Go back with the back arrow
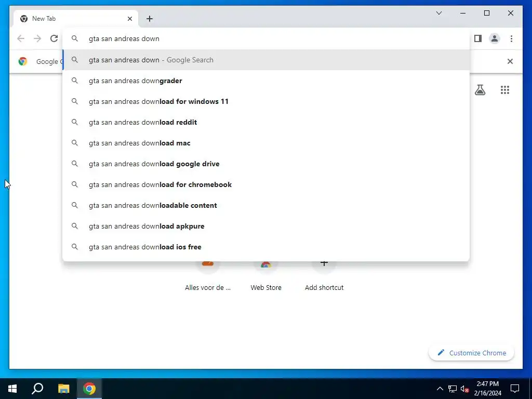532x399 pixels. [x=21, y=38]
